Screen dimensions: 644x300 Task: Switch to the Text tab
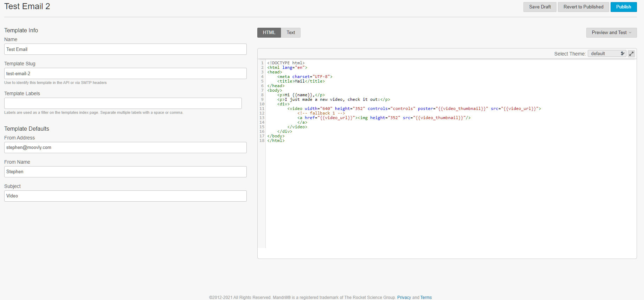pyautogui.click(x=291, y=33)
